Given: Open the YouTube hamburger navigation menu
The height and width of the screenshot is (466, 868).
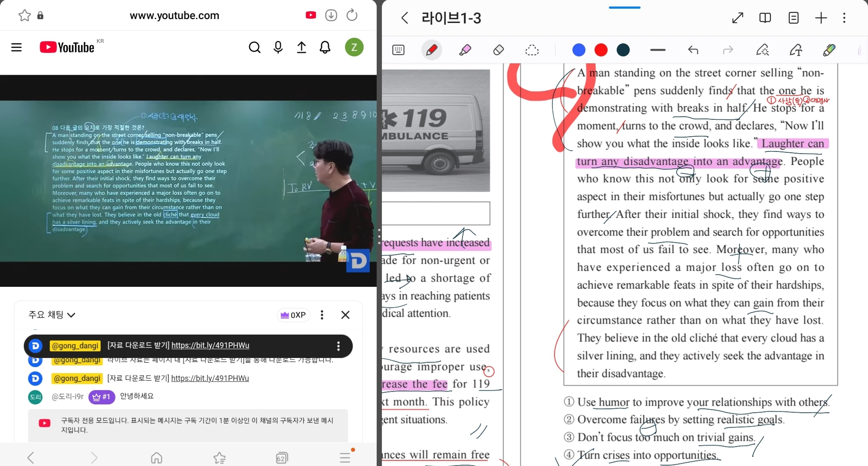Looking at the screenshot, I should click(x=16, y=47).
